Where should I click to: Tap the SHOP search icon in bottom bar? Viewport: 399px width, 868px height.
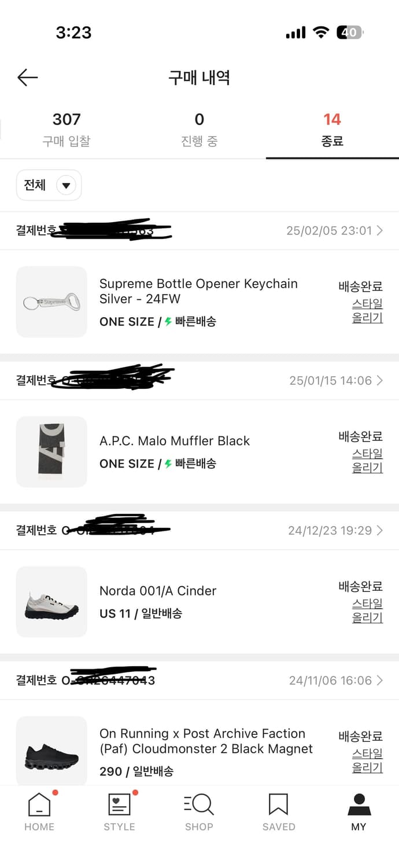point(199,810)
